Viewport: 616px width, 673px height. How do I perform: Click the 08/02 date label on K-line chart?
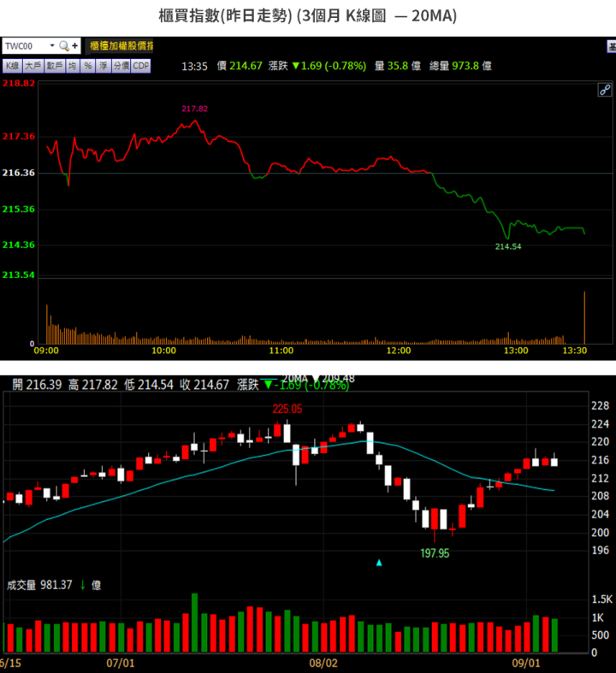tap(323, 663)
